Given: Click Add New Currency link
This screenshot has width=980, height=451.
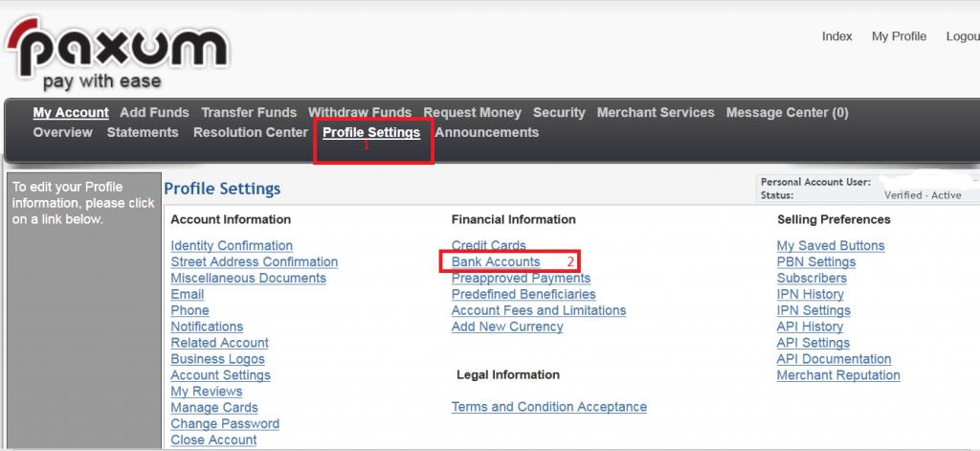Looking at the screenshot, I should click(507, 327).
